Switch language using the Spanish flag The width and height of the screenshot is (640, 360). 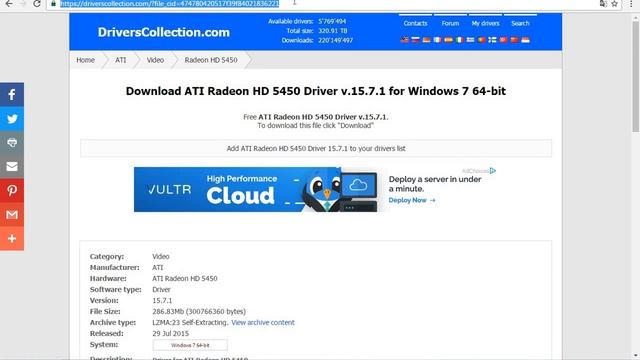point(449,40)
